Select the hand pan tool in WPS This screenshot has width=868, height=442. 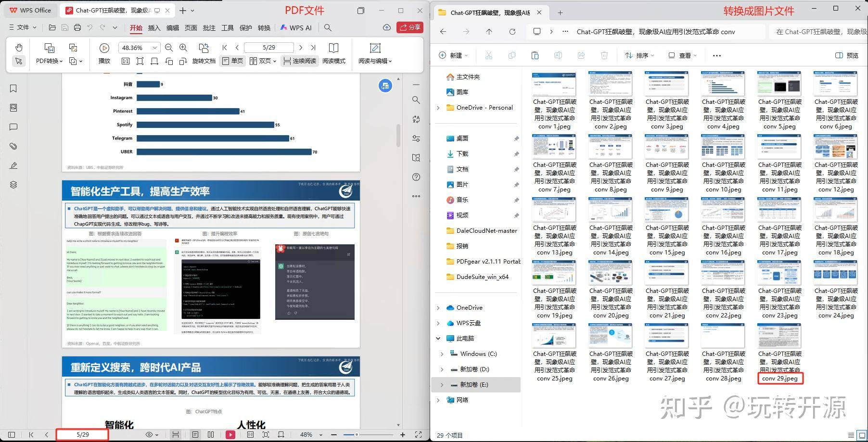(18, 47)
